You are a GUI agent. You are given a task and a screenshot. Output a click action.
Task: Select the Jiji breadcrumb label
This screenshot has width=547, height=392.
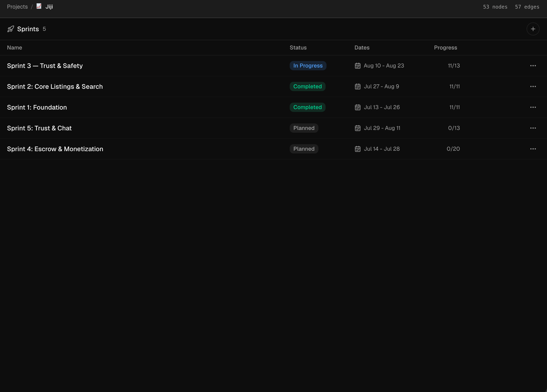click(49, 7)
